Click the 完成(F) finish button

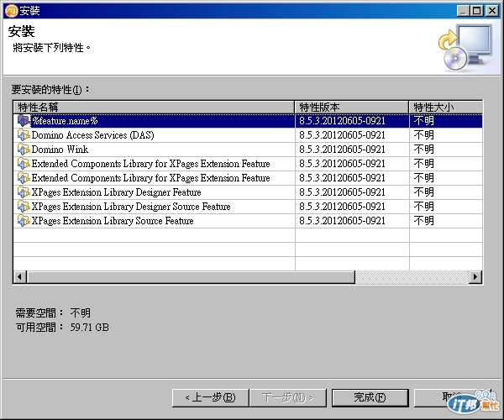[370, 398]
